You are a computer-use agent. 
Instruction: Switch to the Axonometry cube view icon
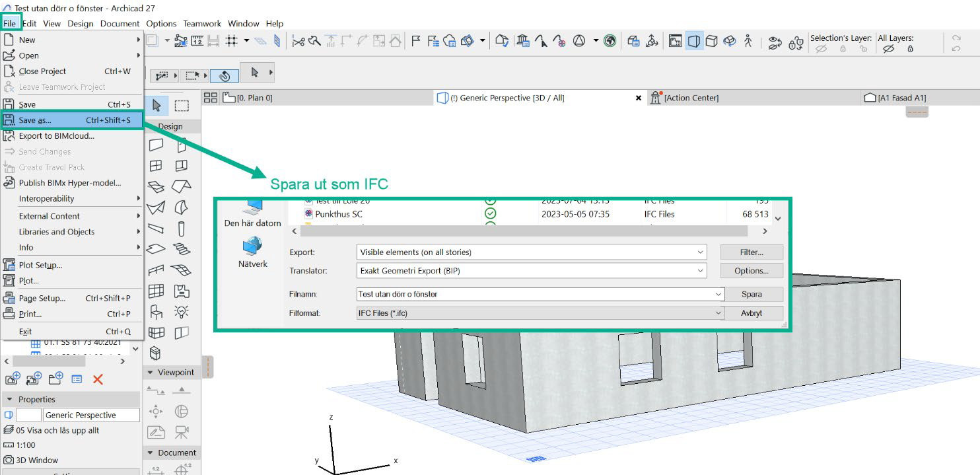point(712,41)
